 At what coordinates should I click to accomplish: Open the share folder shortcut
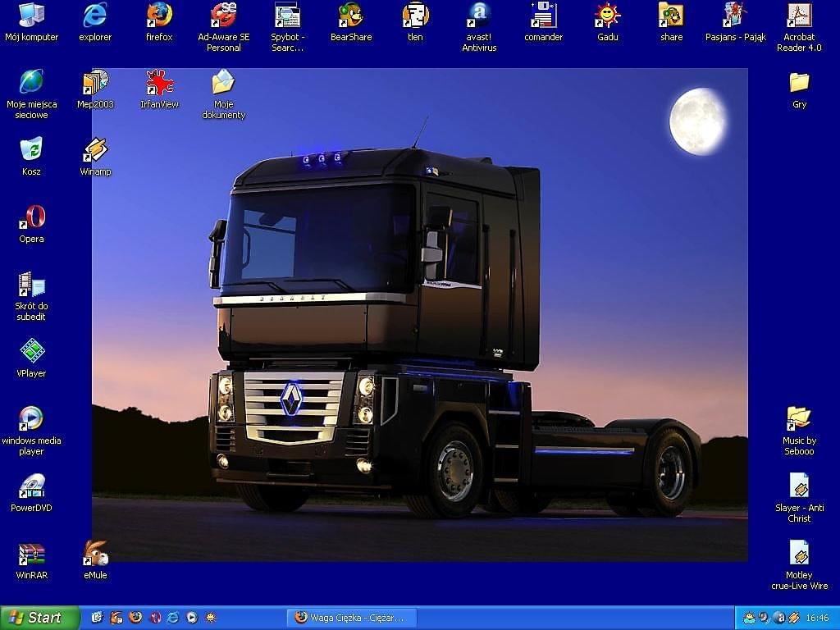(x=671, y=22)
